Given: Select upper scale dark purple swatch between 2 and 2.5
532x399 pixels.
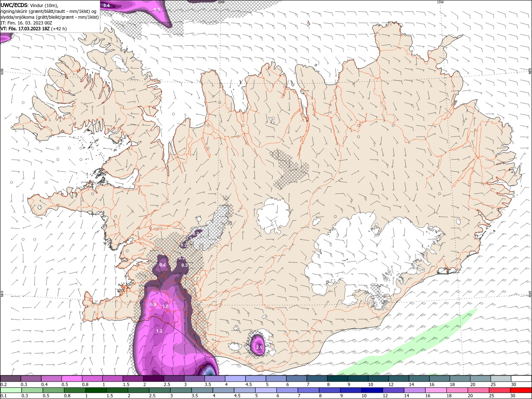Looking at the screenshot, I should [153, 379].
